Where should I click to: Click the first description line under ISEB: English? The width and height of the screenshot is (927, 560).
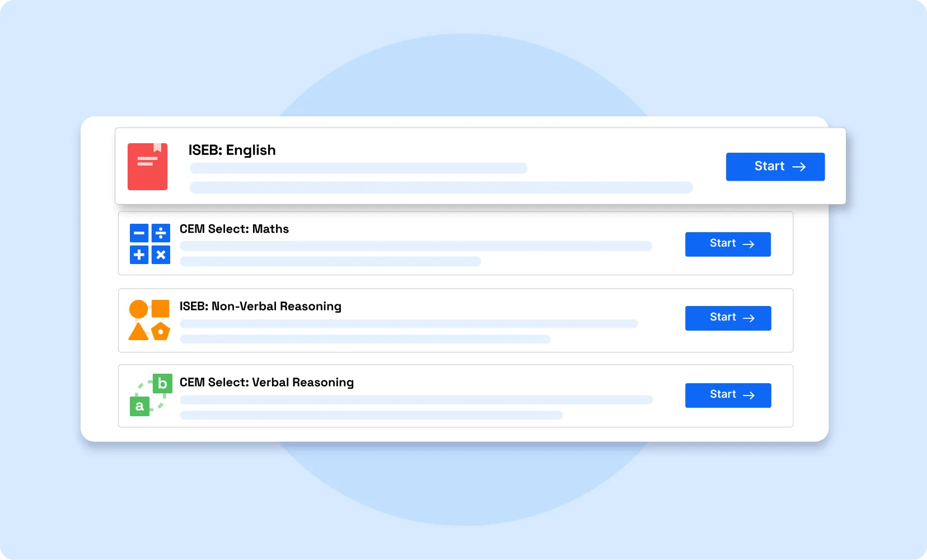(358, 168)
